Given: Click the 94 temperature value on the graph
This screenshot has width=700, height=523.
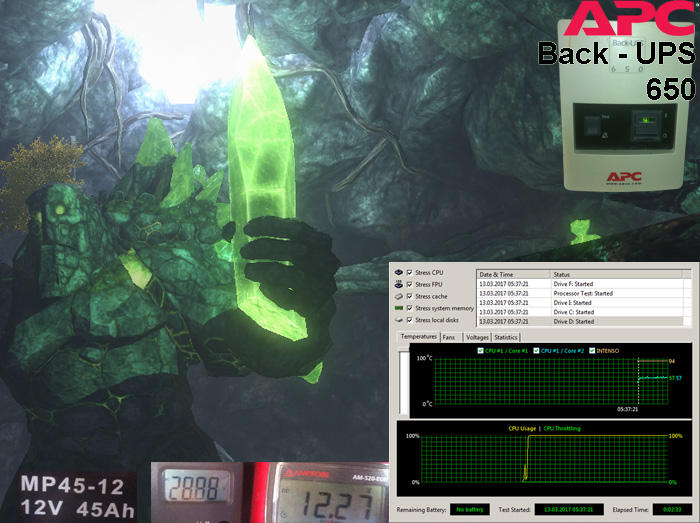Looking at the screenshot, I should tap(672, 361).
